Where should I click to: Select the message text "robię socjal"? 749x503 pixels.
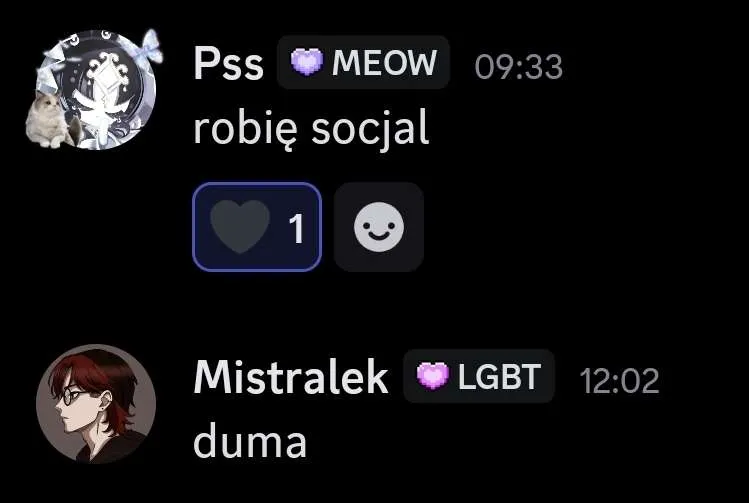point(311,129)
